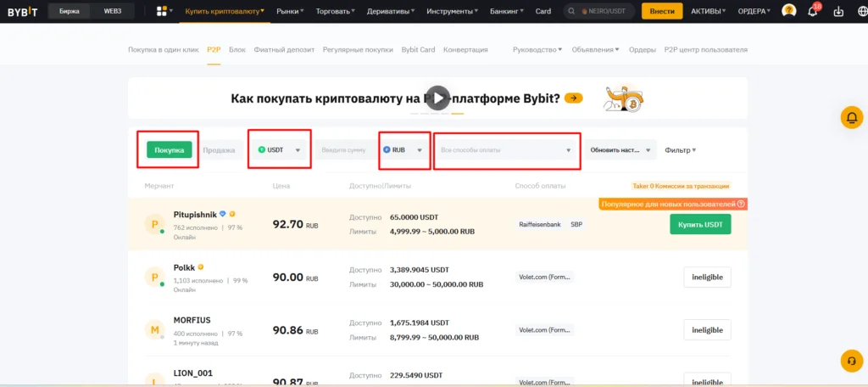Image resolution: width=868 pixels, height=387 pixels.
Task: Click the 92.70 RUB price
Action: pyautogui.click(x=296, y=225)
